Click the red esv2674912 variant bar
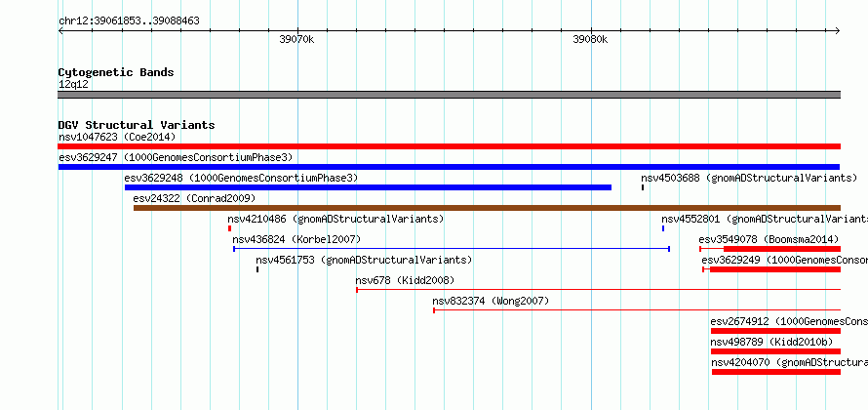 point(775,331)
